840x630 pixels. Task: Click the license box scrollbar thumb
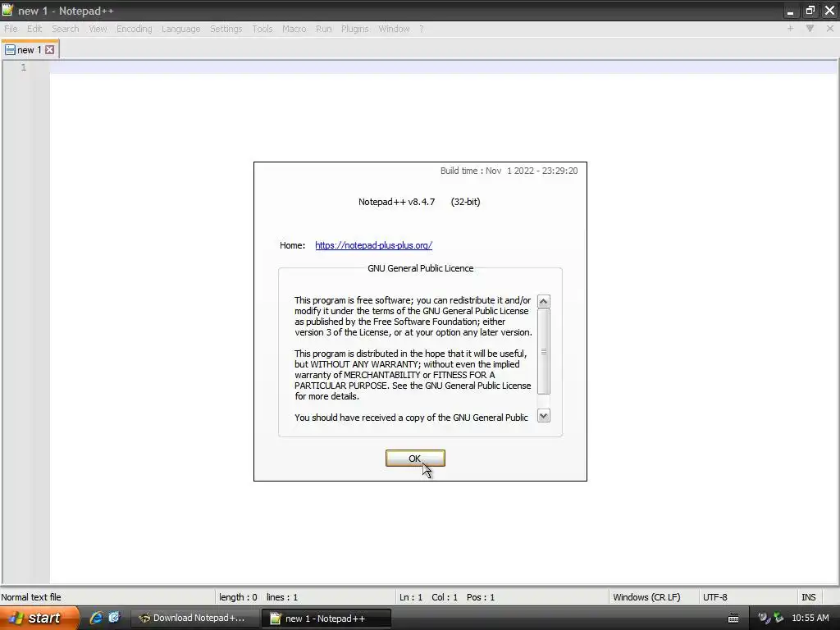pyautogui.click(x=543, y=351)
